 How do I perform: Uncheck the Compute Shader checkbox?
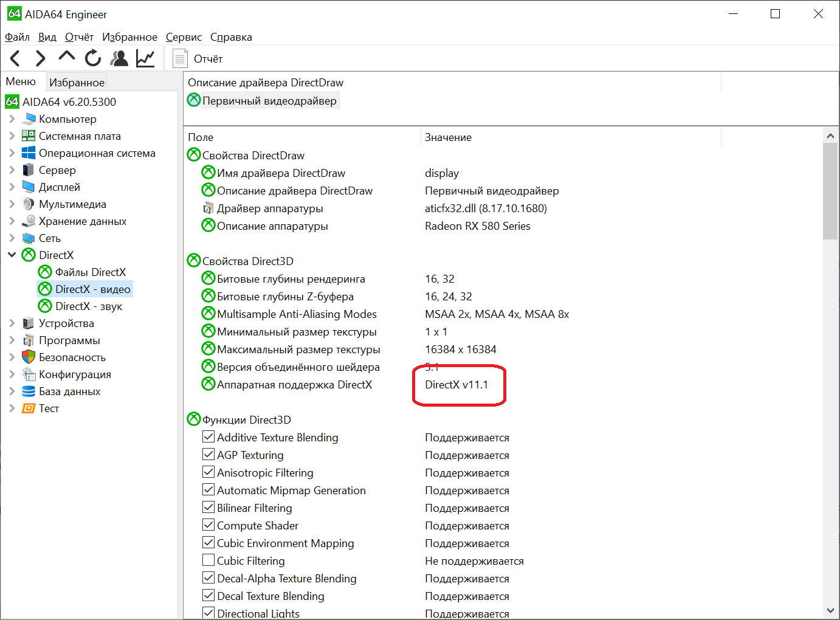point(208,525)
